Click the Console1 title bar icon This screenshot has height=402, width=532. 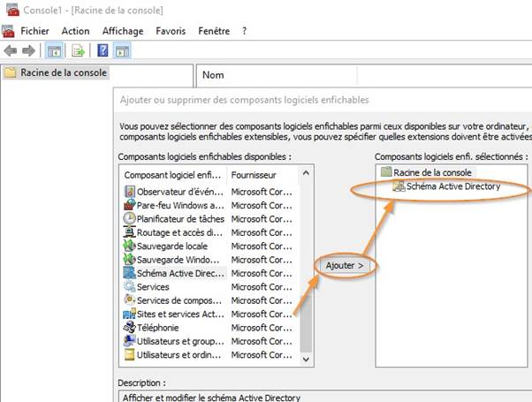pos(13,10)
